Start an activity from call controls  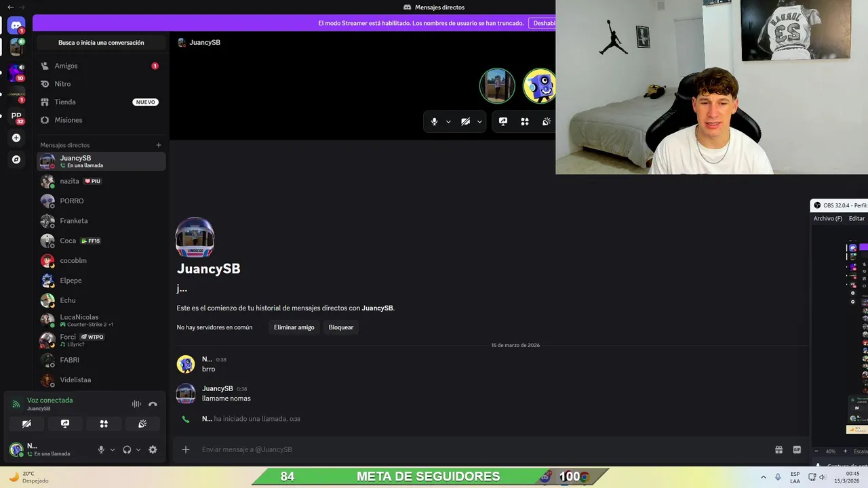click(x=524, y=121)
